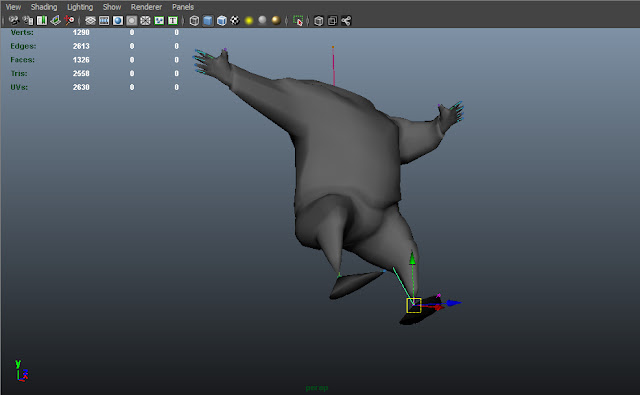Image resolution: width=640 pixels, height=395 pixels.
Task: Select Smooth Shade All cube icon
Action: pos(208,20)
